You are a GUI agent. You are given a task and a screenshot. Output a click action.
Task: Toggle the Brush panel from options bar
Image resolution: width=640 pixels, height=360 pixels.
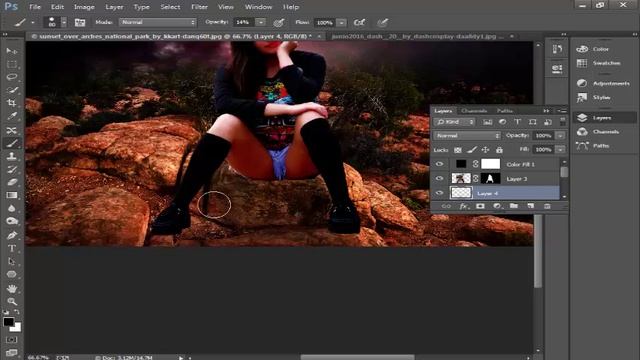click(80, 22)
